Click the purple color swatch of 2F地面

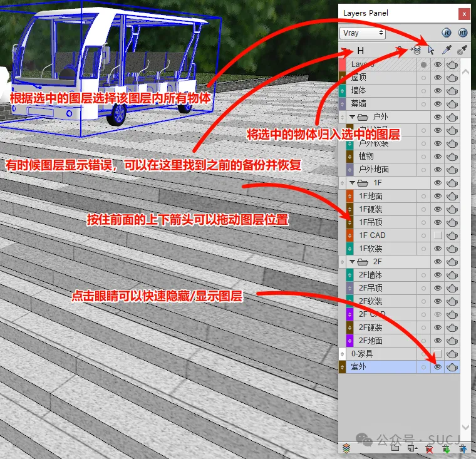click(349, 341)
